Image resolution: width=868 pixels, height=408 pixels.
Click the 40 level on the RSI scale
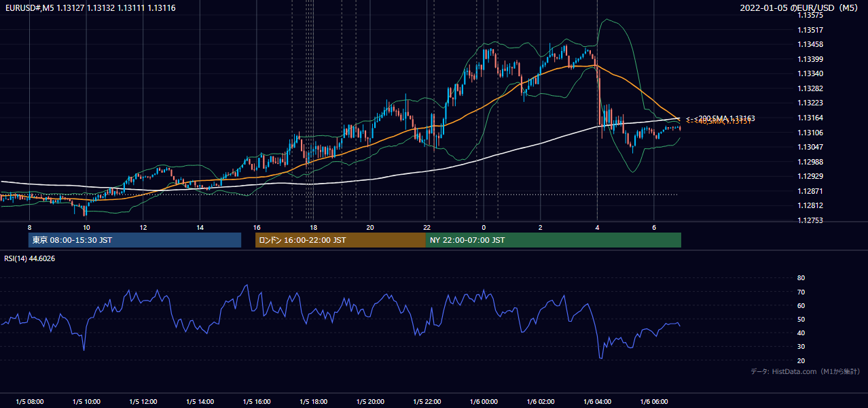tap(801, 333)
